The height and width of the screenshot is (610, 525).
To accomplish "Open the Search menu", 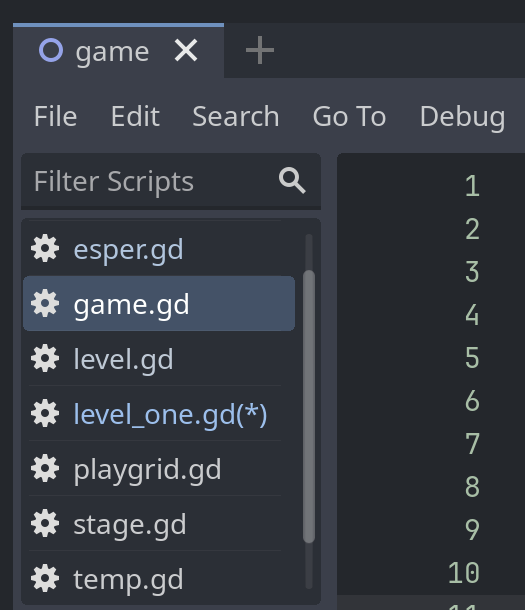I will point(236,116).
